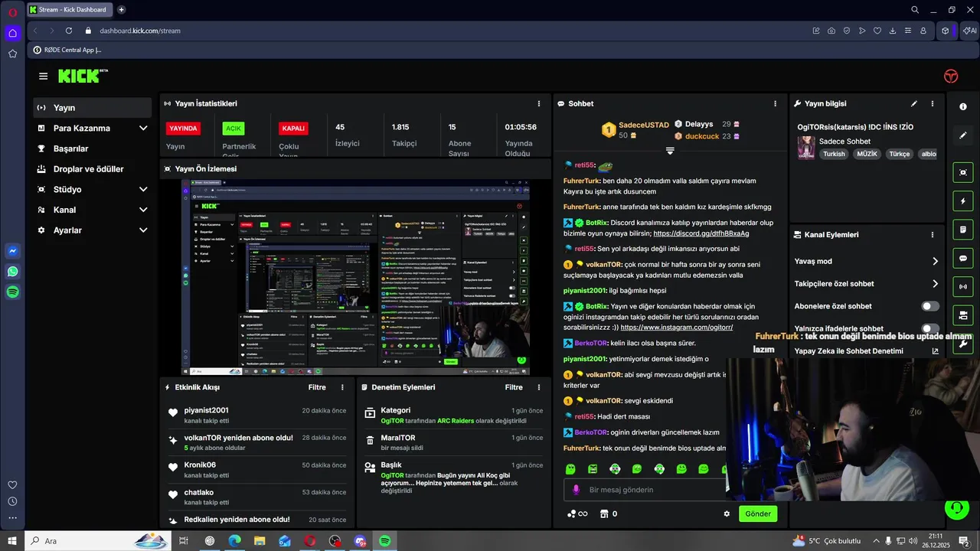Switch to Stream - Kick Dashboard tab
This screenshot has width=980, height=551.
click(x=70, y=10)
